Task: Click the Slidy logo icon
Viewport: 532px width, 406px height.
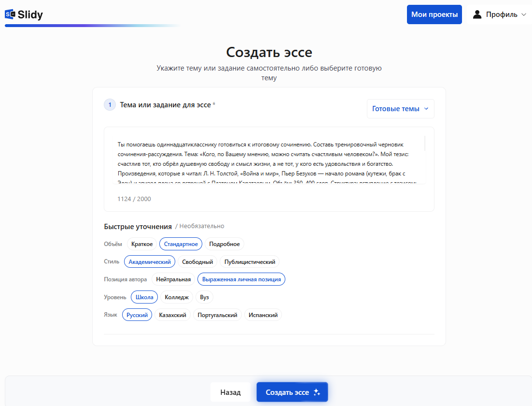Action: [x=10, y=14]
